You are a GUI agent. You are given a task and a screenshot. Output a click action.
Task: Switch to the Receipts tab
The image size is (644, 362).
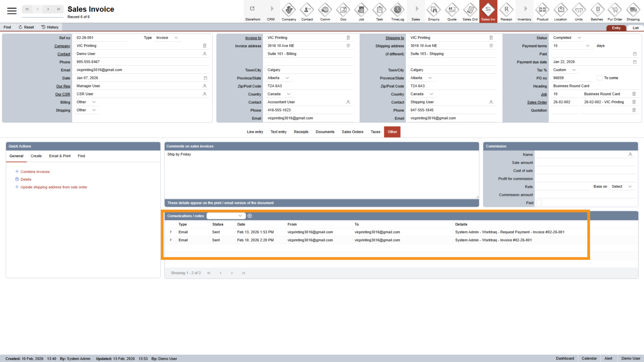click(301, 132)
